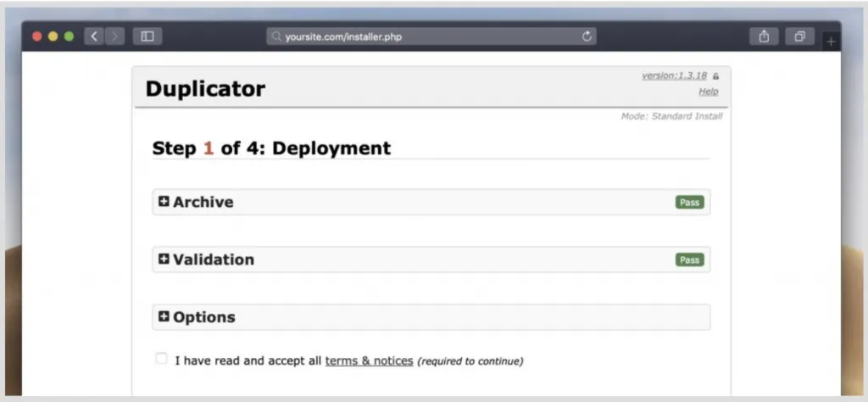Open a new tab with plus button
The width and height of the screenshot is (868, 402).
[831, 42]
